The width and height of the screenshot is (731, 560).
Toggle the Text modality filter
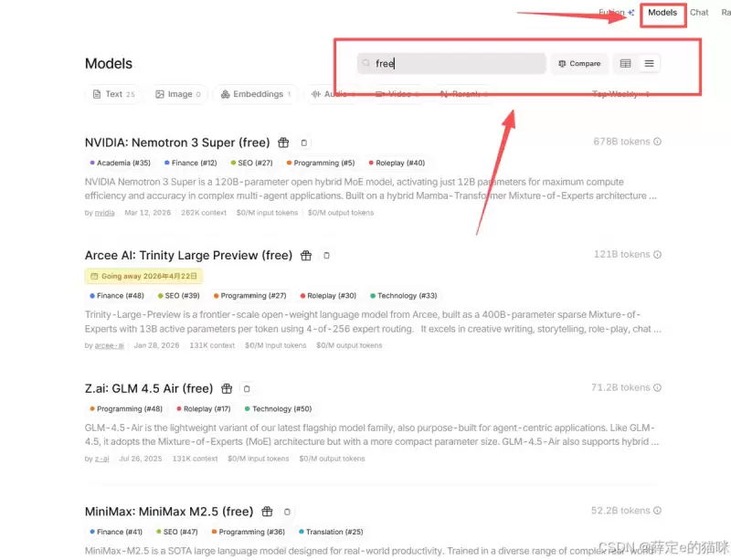point(113,94)
